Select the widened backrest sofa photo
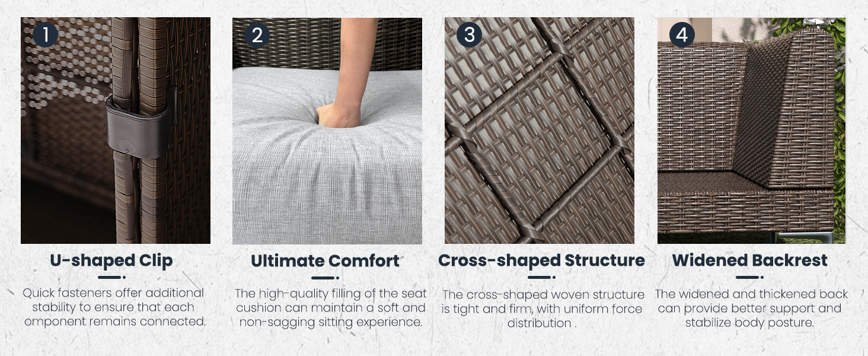 click(752, 131)
